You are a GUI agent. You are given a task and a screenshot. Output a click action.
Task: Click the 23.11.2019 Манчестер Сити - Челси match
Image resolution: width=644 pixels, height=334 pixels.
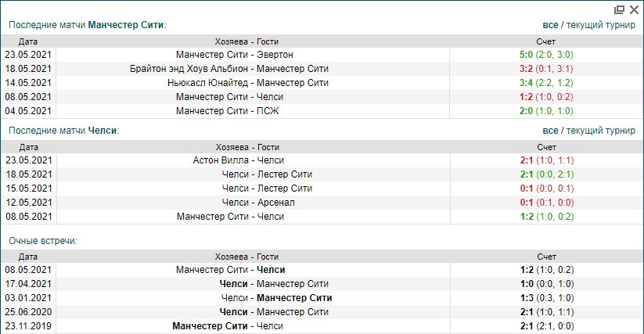click(x=227, y=326)
